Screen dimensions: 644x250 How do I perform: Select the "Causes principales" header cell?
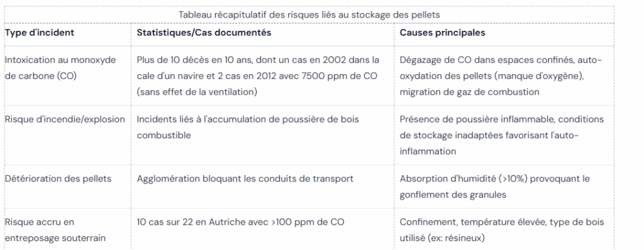(442, 33)
